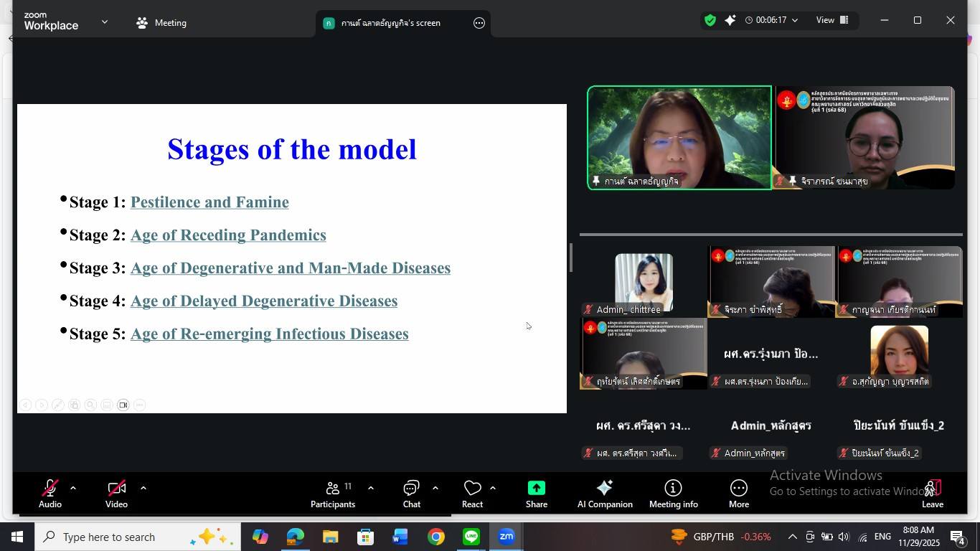
Task: Expand audio settings arrow next to Audio
Action: point(73,488)
